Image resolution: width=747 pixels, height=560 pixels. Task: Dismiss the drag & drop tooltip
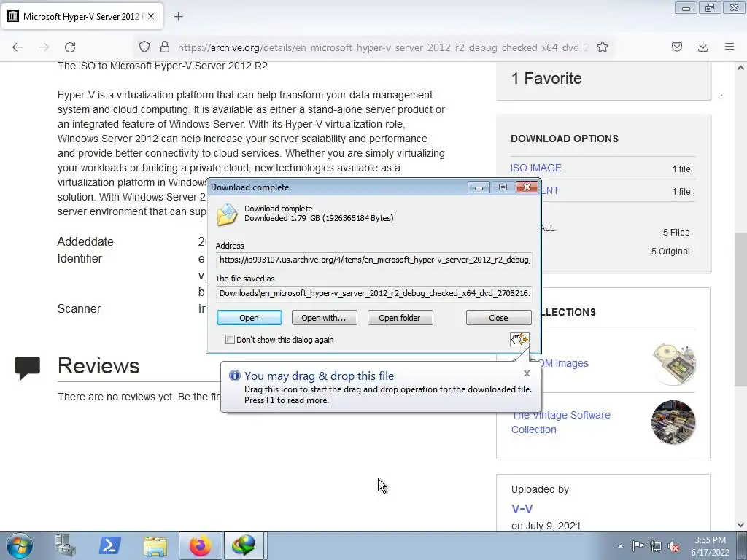pos(527,373)
